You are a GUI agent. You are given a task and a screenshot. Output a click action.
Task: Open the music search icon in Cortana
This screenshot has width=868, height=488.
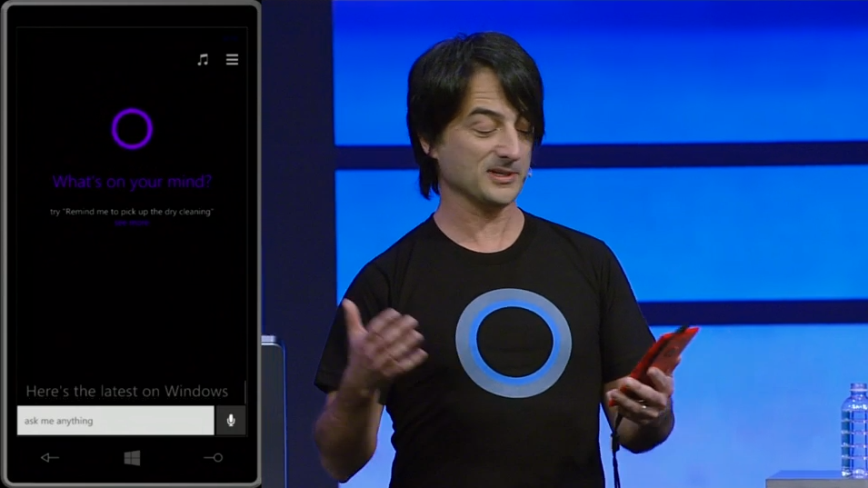204,59
